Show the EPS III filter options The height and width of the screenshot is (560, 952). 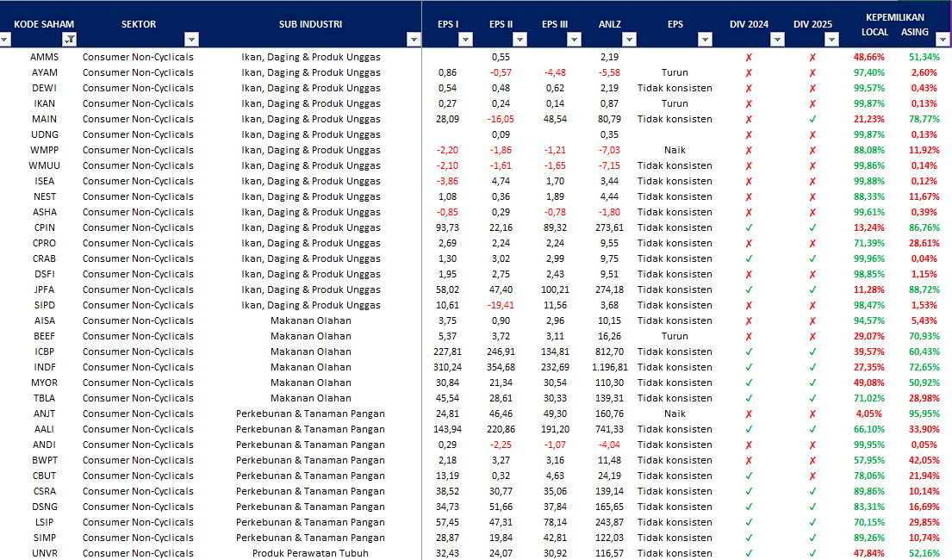[x=575, y=39]
